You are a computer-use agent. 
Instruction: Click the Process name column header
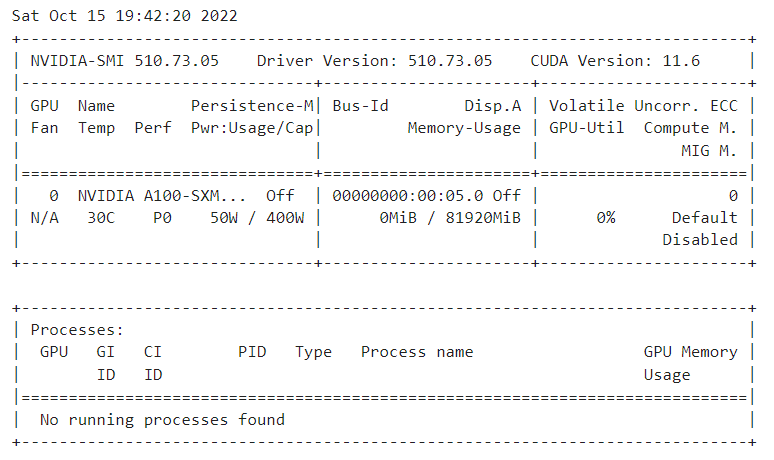[417, 352]
